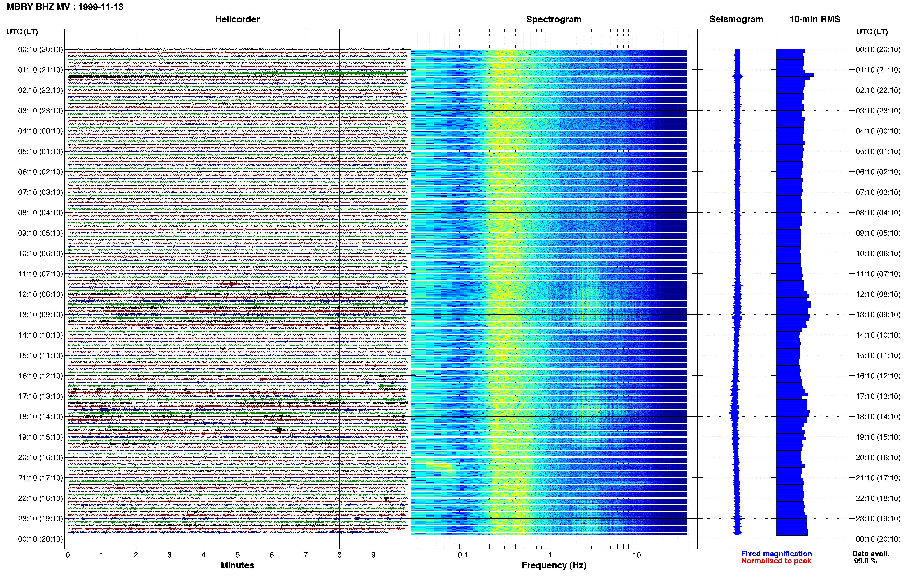Click right-side time label 23:10 (19:10)

(878, 518)
